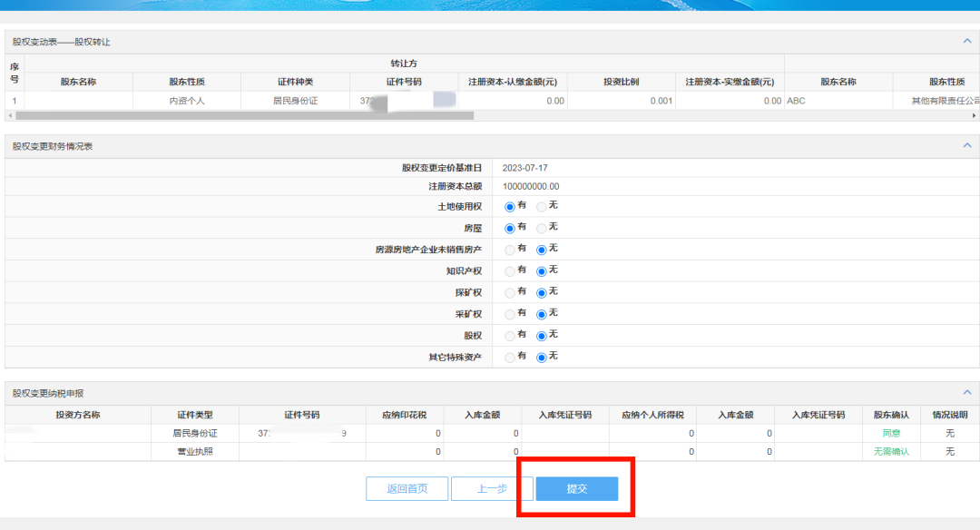Click the 投资方名称 column header
This screenshot has height=530, width=980.
click(x=77, y=415)
